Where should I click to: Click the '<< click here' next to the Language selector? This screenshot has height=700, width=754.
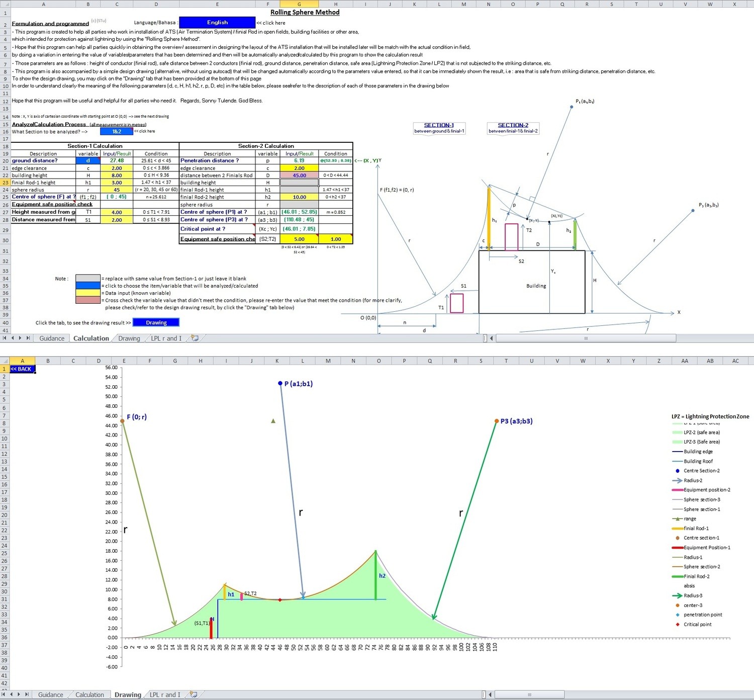click(x=270, y=23)
